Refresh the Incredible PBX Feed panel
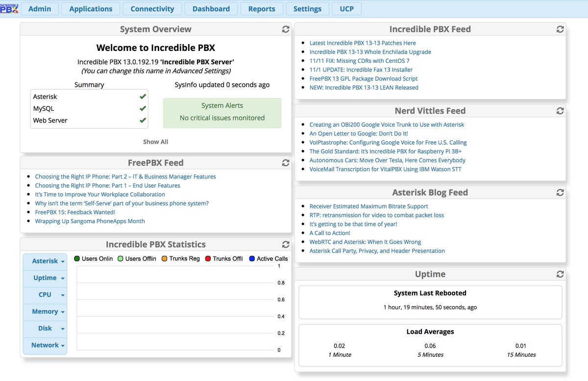The width and height of the screenshot is (588, 381). tap(560, 29)
